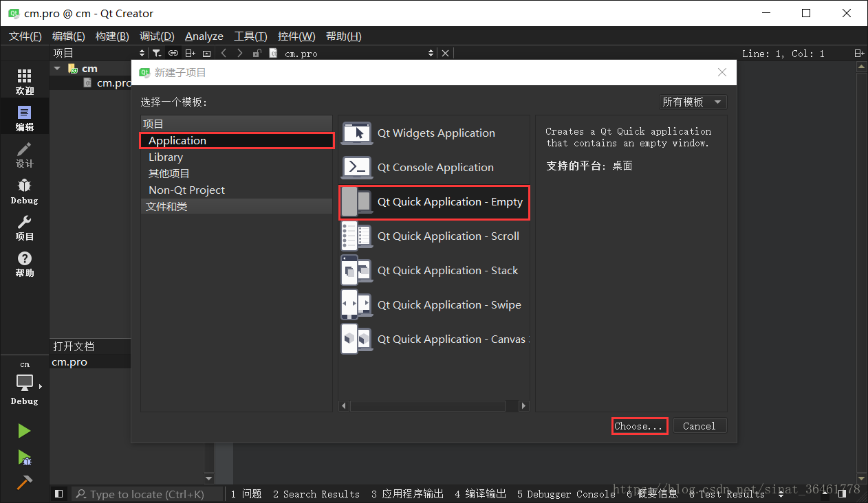
Task: Select cm.pro in the 打开文档 list
Action: click(x=69, y=361)
